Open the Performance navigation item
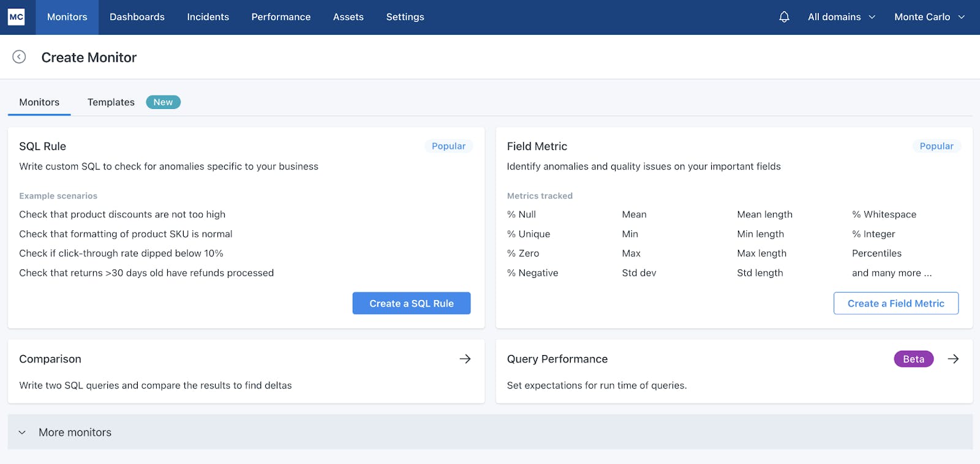Viewport: 980px width, 464px height. [281, 17]
